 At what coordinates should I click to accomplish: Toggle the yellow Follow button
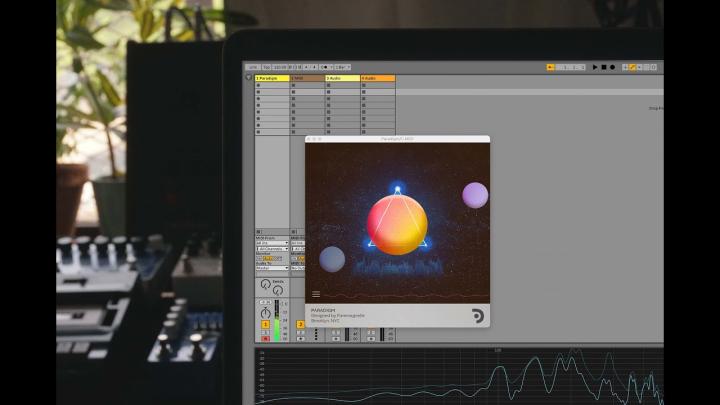tap(550, 67)
